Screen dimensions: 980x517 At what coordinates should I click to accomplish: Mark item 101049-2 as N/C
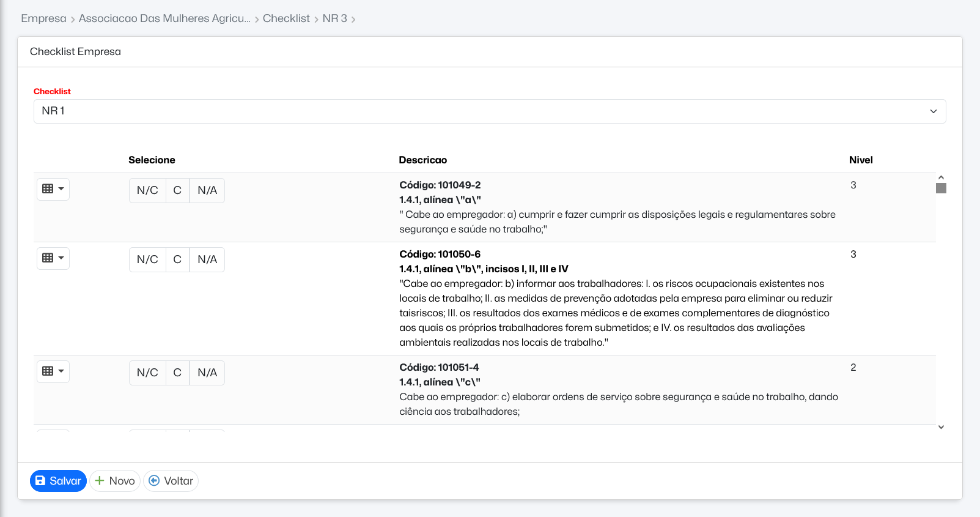(x=147, y=190)
